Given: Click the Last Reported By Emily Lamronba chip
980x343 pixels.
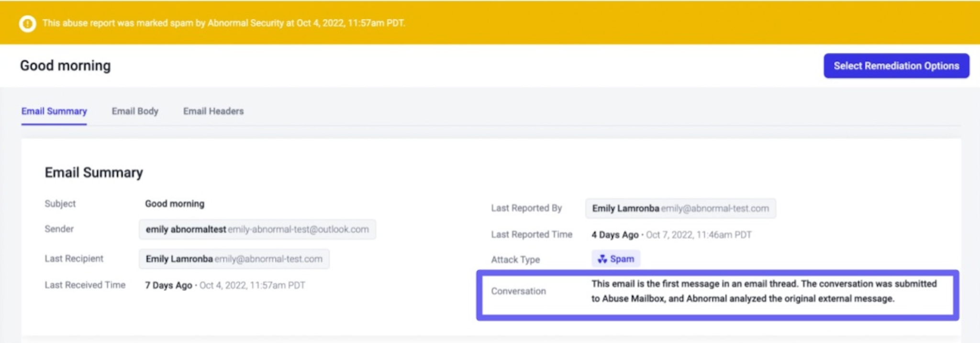Looking at the screenshot, I should pos(680,208).
